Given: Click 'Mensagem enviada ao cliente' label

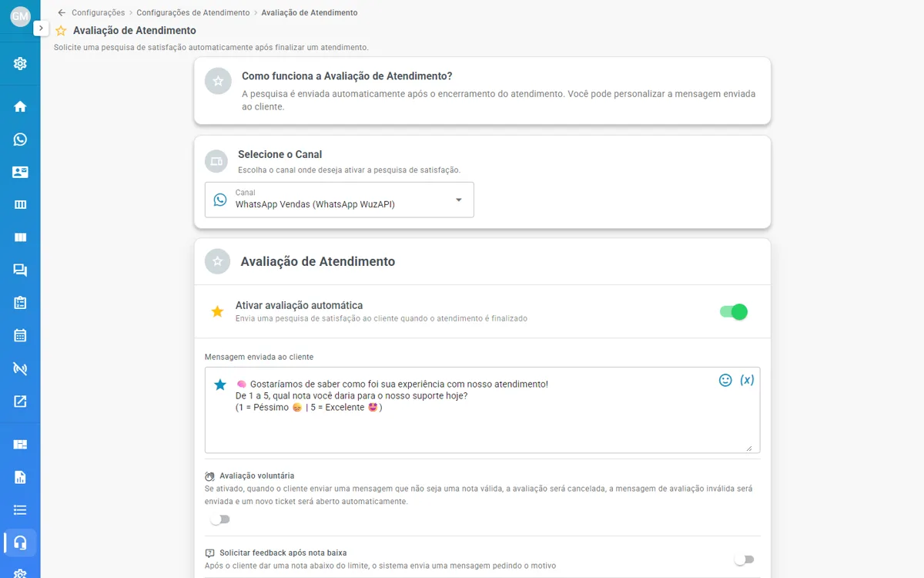Looking at the screenshot, I should (259, 357).
